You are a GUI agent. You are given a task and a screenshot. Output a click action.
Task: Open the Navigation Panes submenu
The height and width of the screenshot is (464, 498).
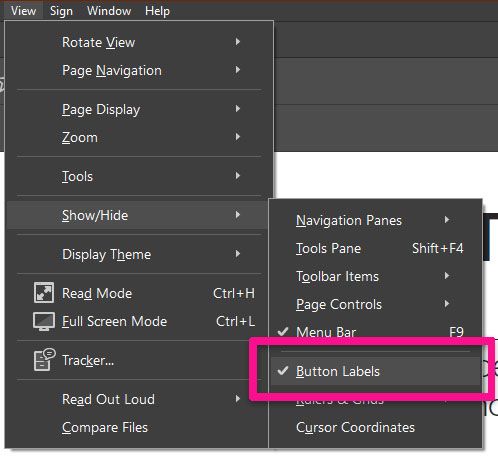[x=375, y=220]
